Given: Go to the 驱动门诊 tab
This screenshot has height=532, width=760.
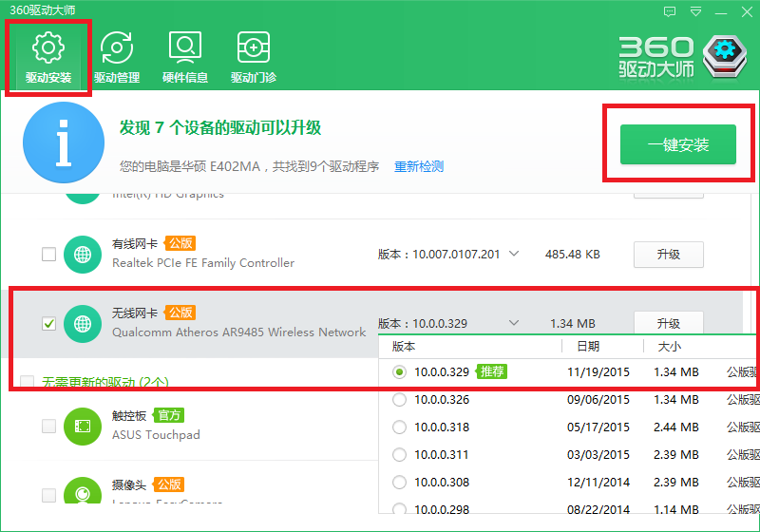Looking at the screenshot, I should [x=254, y=57].
